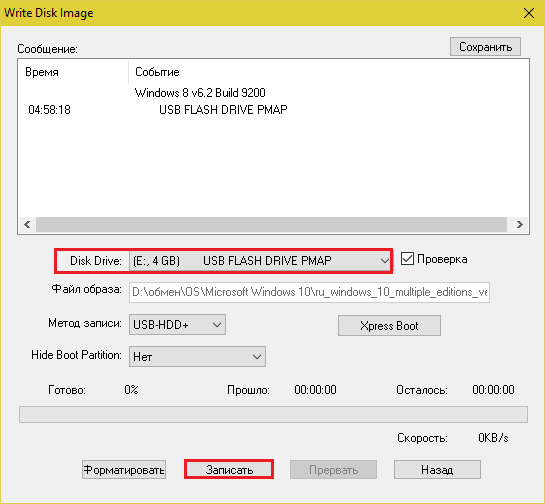Click the Форматировать button
This screenshot has height=504, width=545.
(x=124, y=470)
